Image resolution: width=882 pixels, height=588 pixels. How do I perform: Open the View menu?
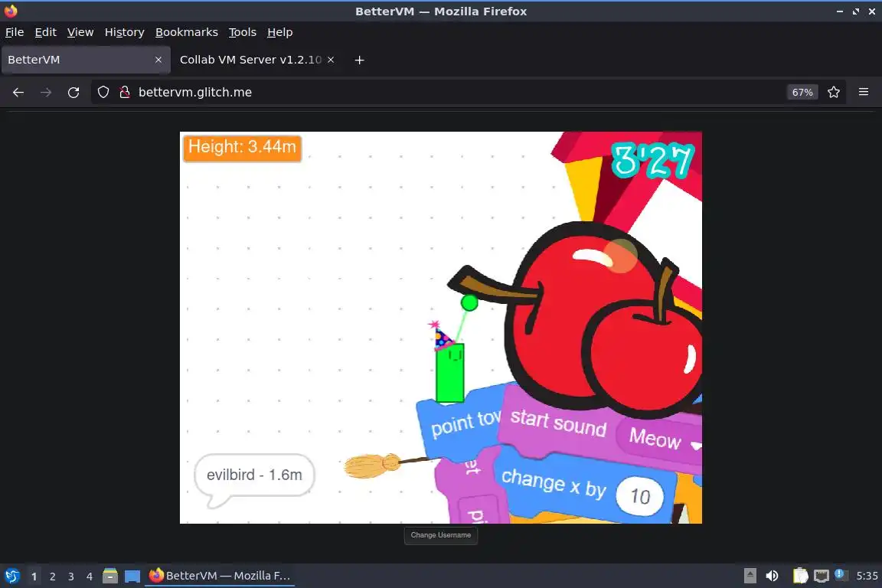pyautogui.click(x=80, y=32)
